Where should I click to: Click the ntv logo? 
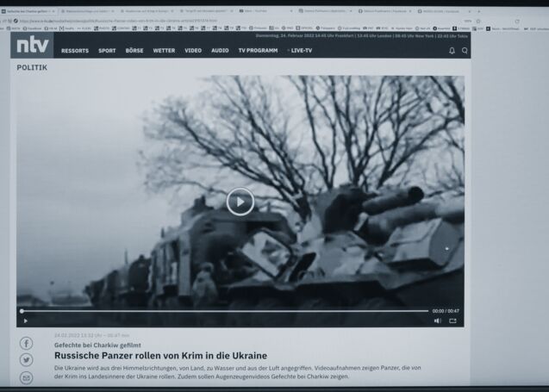[x=32, y=46]
